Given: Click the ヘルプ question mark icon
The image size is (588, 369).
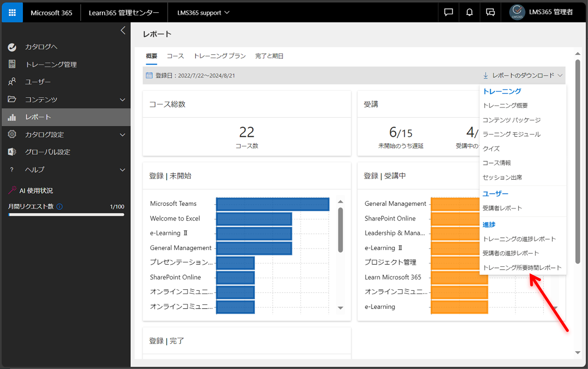Looking at the screenshot, I should 12,170.
